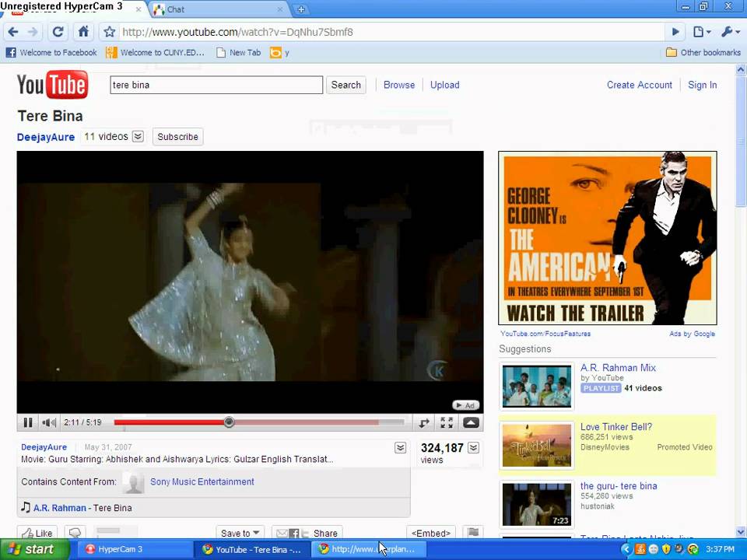Image resolution: width=747 pixels, height=560 pixels.
Task: Click the player's upward arrow menu icon
Action: (471, 423)
